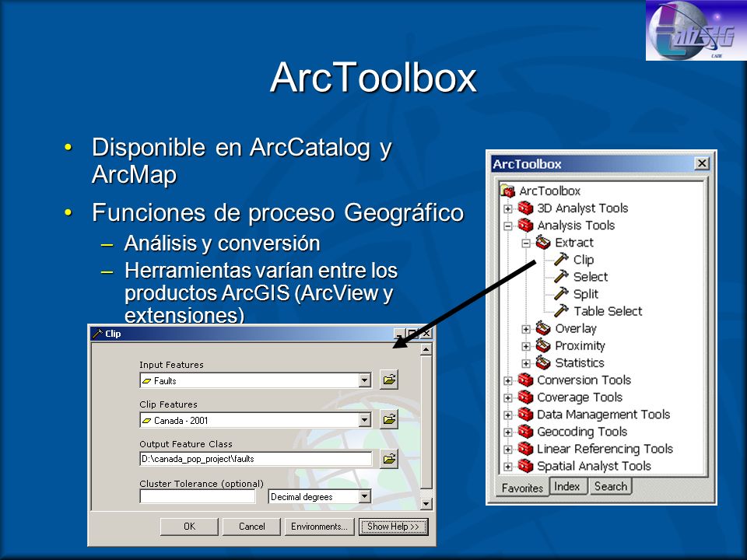Expand the 3D Analyst Tools node
Viewport: 747px width, 560px height.
pos(508,208)
